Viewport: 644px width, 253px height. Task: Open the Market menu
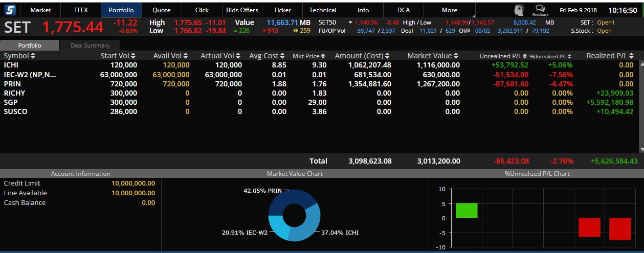(x=40, y=10)
